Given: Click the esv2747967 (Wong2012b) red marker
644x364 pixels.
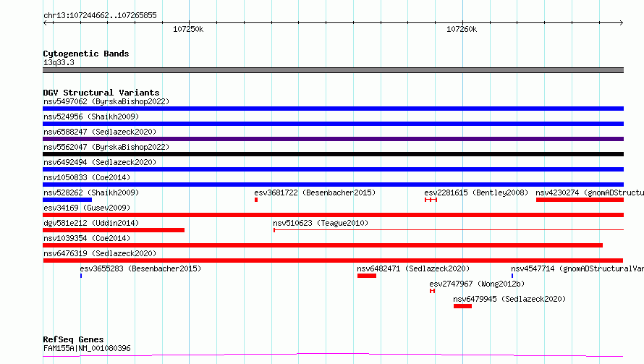Looking at the screenshot, I should tap(432, 291).
